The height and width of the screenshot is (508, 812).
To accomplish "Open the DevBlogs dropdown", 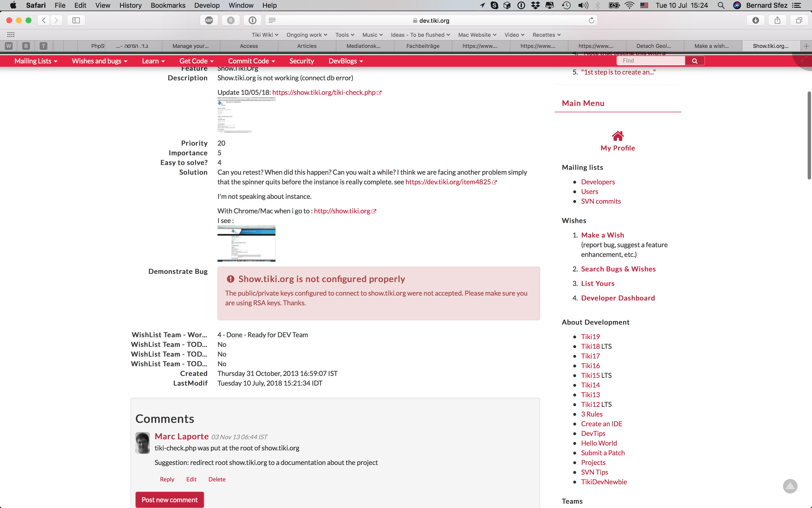I will [346, 61].
